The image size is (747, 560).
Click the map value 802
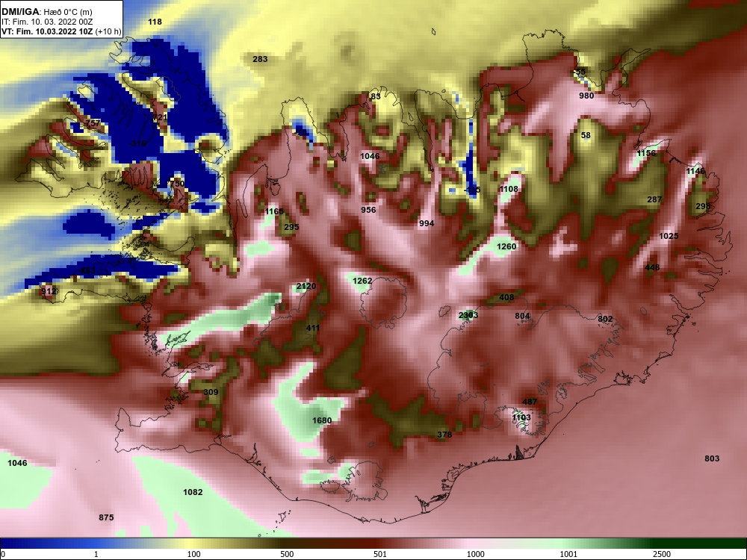(605, 319)
